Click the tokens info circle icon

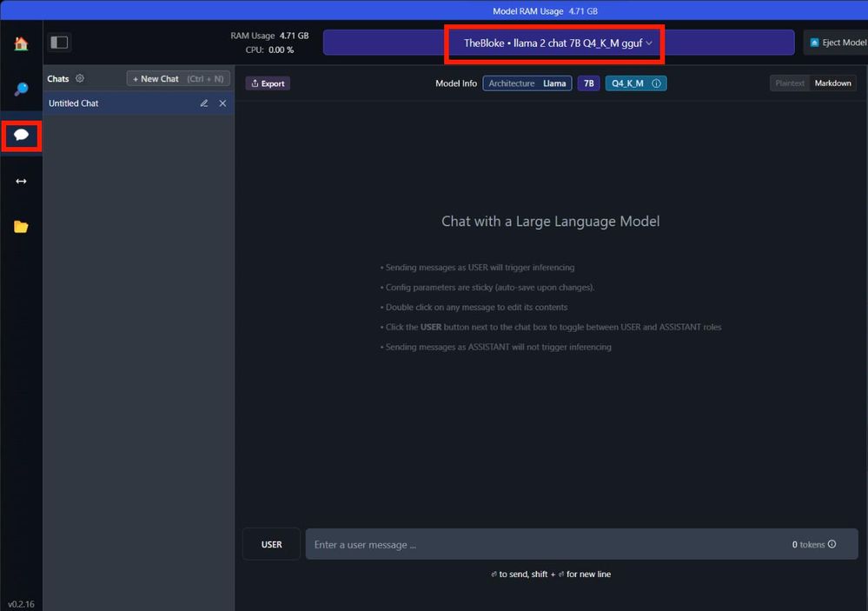click(x=832, y=545)
